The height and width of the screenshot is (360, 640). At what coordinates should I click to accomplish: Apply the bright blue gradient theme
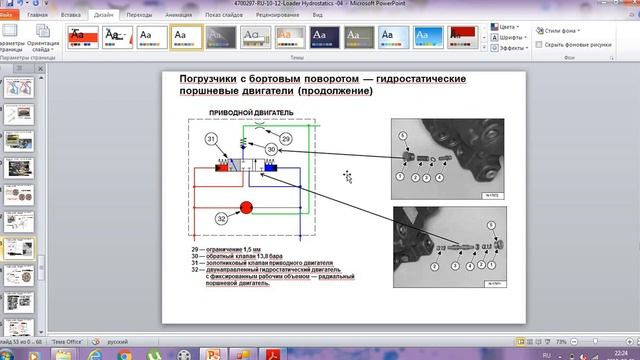click(x=428, y=38)
